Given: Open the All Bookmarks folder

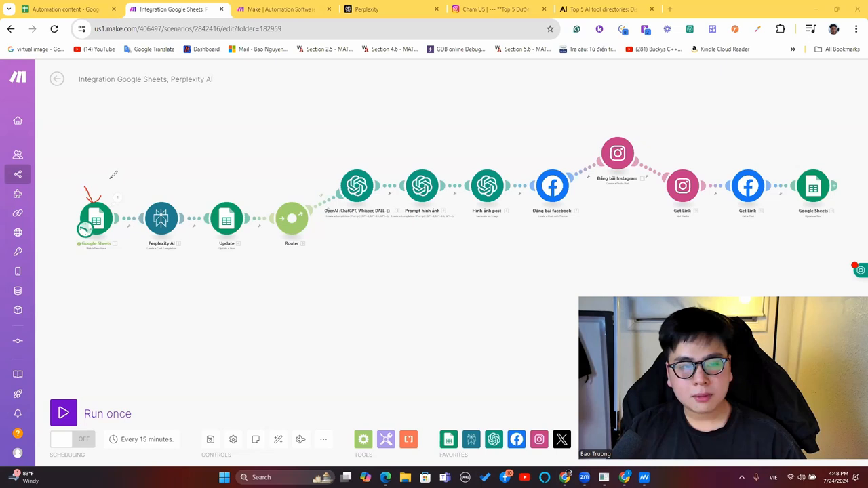Looking at the screenshot, I should click(x=837, y=49).
